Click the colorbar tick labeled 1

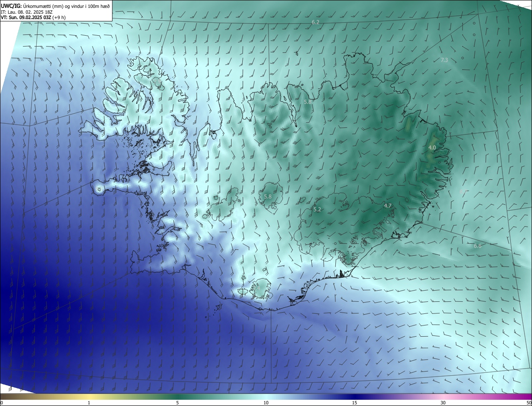click(89, 403)
